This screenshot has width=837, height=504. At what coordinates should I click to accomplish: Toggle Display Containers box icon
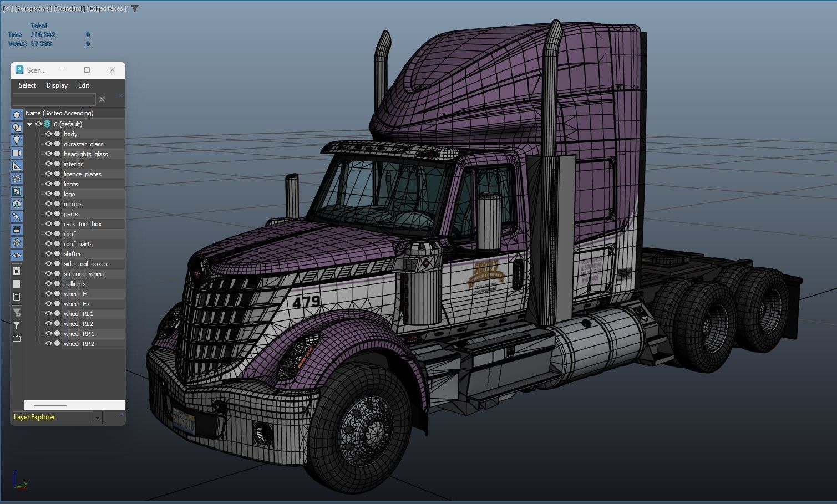tap(17, 230)
